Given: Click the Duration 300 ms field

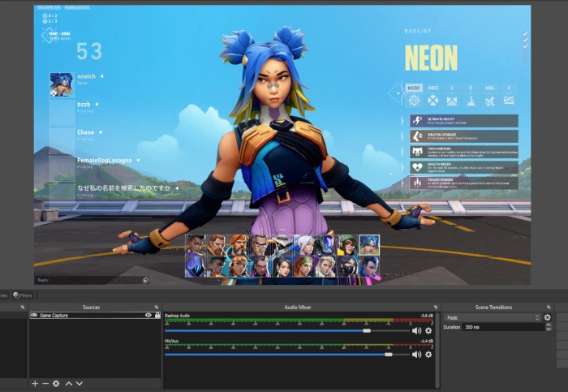Looking at the screenshot, I should click(x=504, y=327).
